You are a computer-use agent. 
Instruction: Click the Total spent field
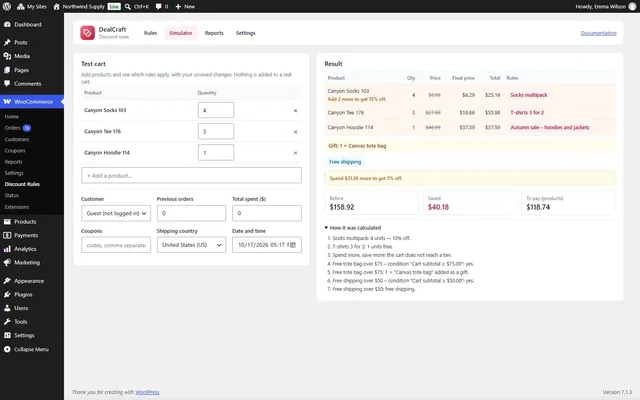267,213
